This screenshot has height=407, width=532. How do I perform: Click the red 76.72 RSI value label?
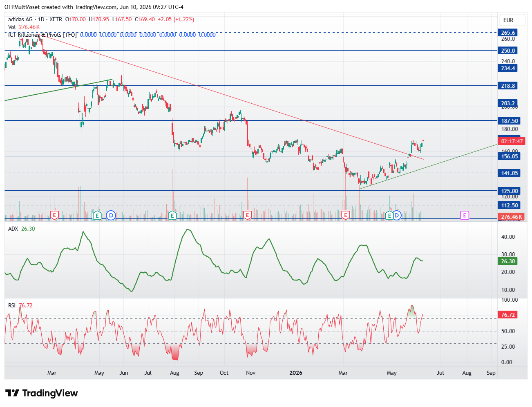click(x=508, y=315)
